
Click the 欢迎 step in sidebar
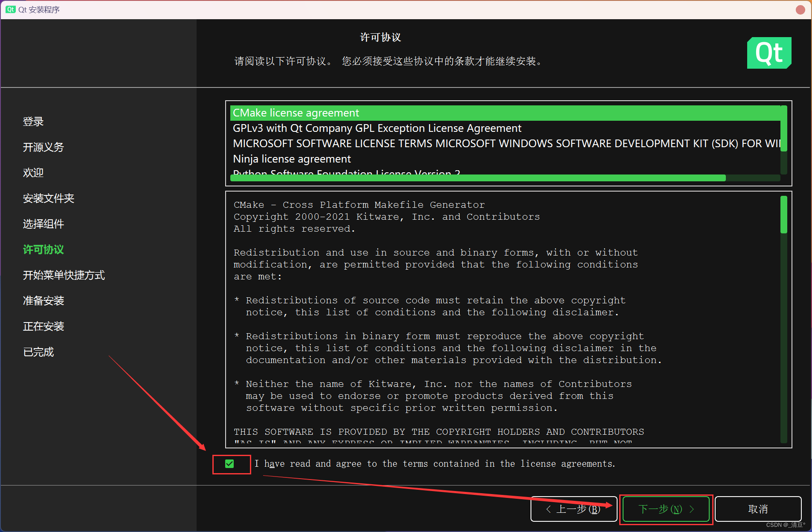coord(33,173)
